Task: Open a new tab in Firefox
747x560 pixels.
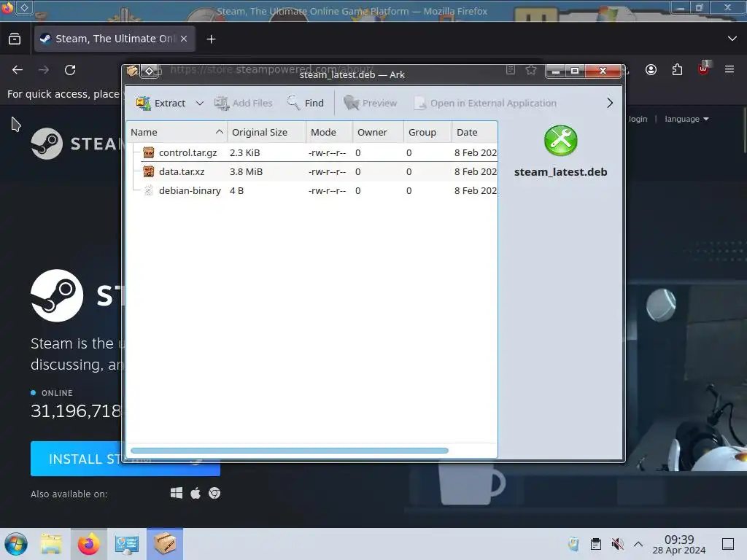Action: 211,39
